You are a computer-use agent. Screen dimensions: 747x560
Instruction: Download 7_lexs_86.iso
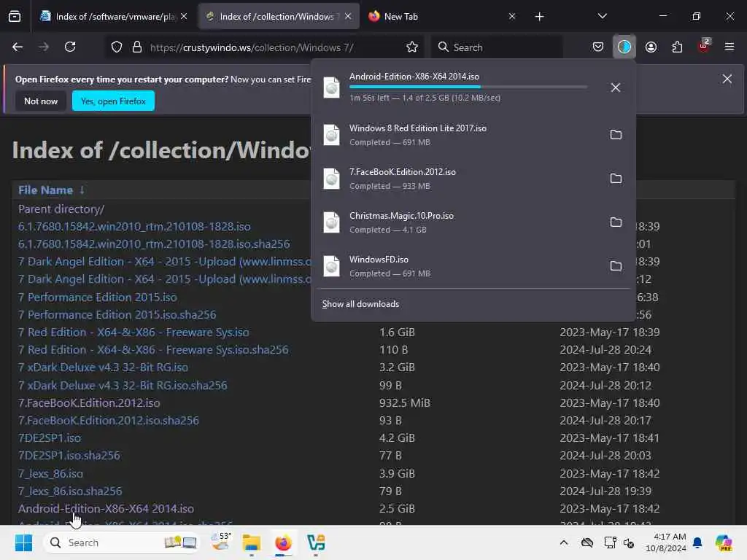[x=50, y=474]
